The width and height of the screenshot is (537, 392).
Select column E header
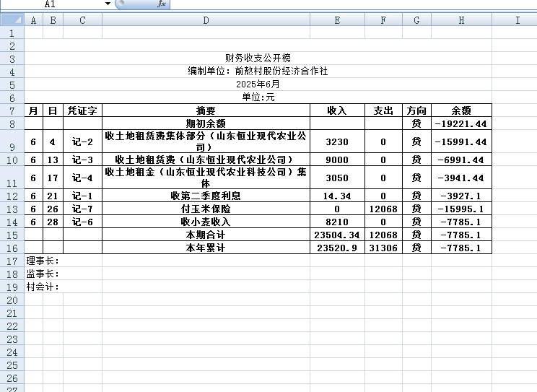tap(337, 20)
